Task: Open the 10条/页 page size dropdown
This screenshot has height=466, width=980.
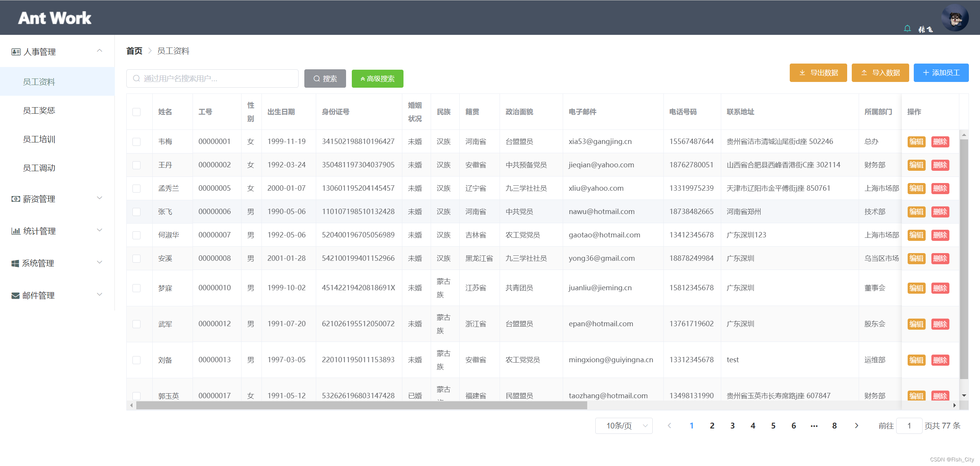Action: coord(624,425)
